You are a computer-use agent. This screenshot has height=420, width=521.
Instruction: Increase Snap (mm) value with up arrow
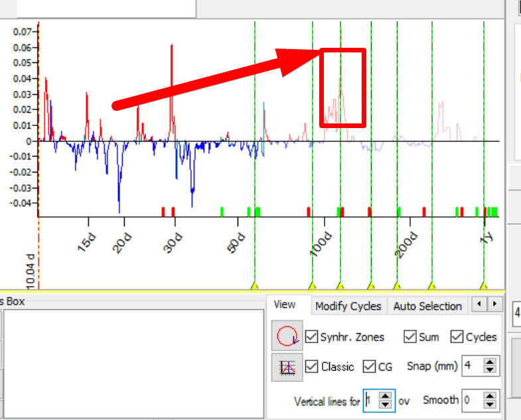tap(490, 362)
